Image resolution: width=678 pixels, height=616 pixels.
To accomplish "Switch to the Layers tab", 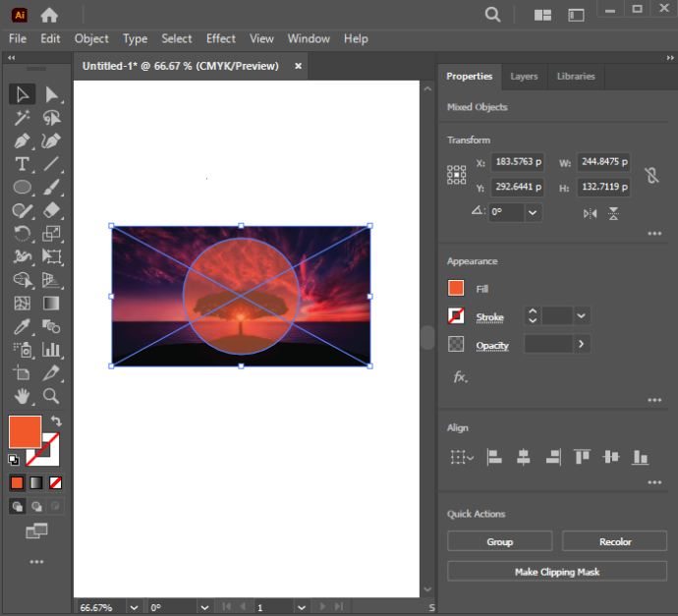I will tap(524, 77).
